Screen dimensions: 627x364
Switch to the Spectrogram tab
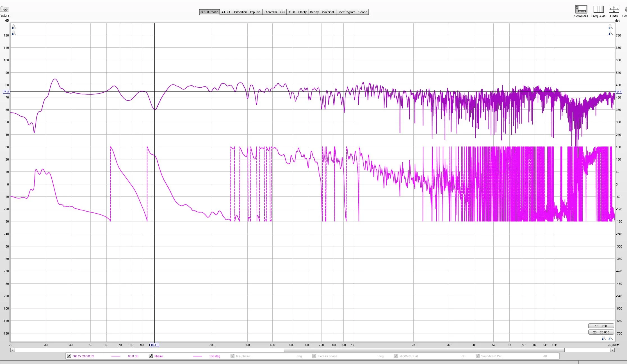point(346,12)
